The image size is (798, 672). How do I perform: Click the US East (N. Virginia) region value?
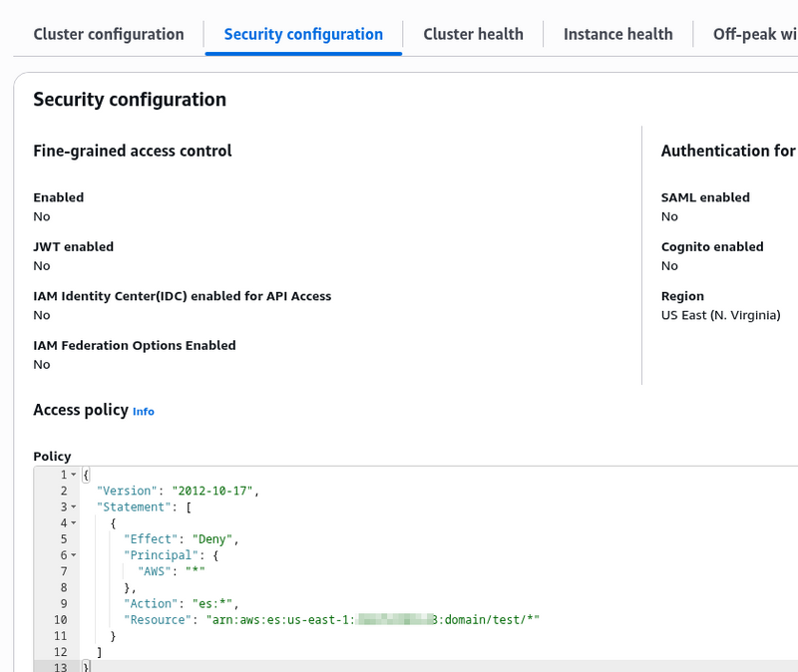pos(720,315)
